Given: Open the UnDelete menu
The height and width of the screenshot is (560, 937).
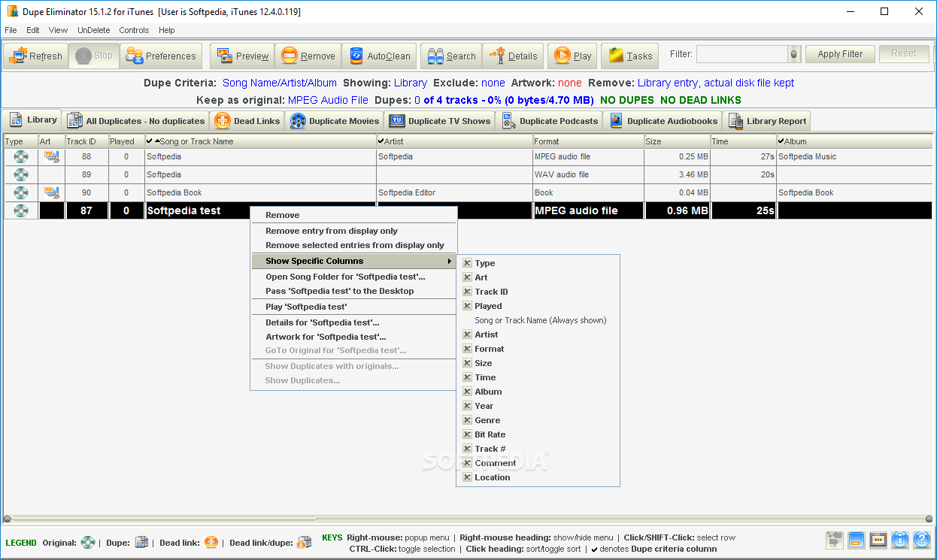Looking at the screenshot, I should tap(94, 30).
